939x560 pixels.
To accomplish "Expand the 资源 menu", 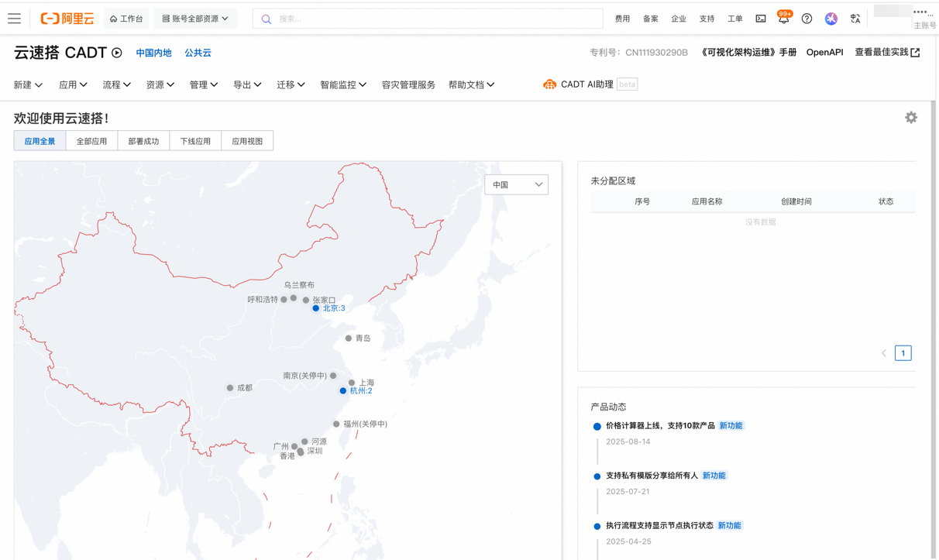I will click(160, 84).
